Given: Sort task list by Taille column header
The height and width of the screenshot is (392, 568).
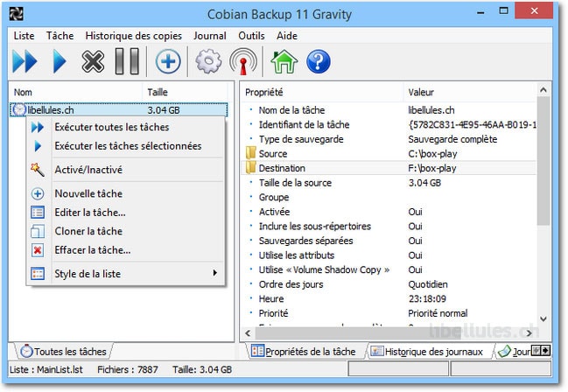Looking at the screenshot, I should pos(185,93).
